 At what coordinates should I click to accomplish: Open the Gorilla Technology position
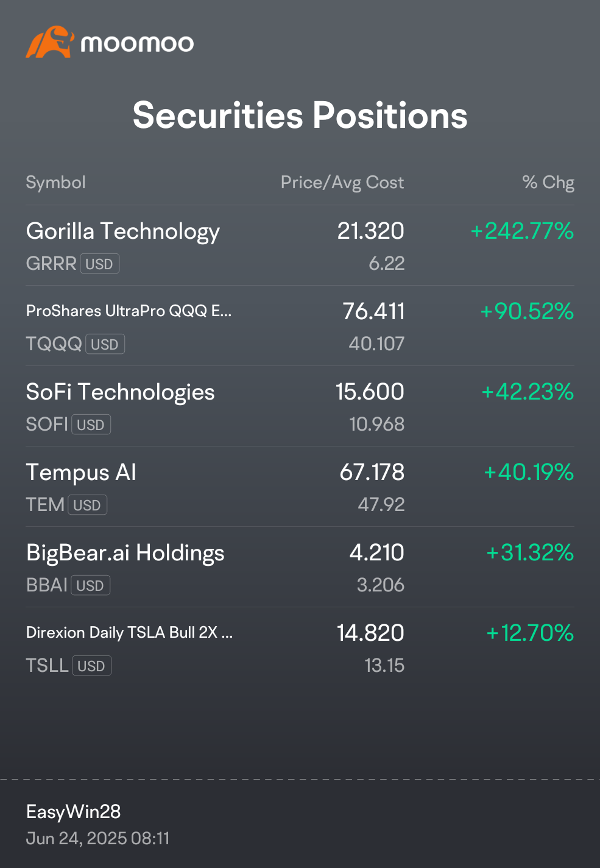click(300, 245)
